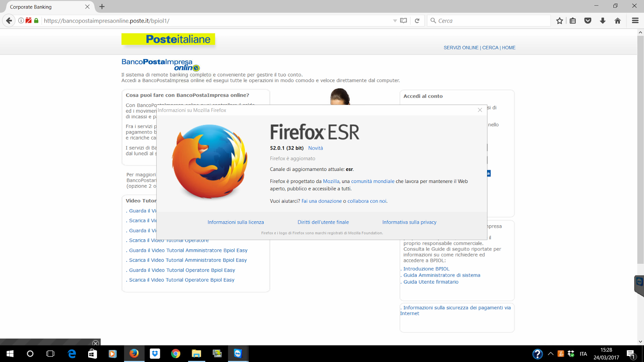
Task: Open the Novità link in about dialog
Action: (x=316, y=148)
